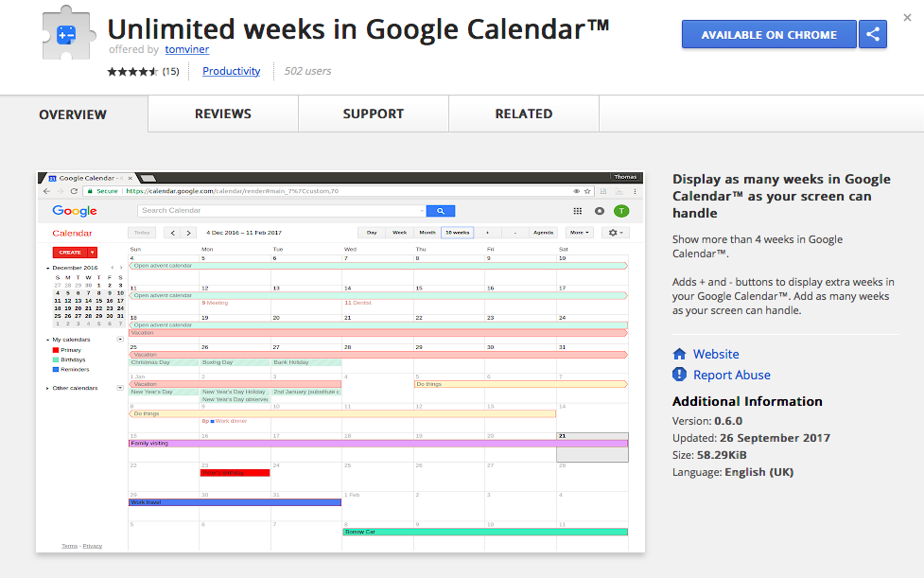Click back arrow in screenshot's browser toolbar
This screenshot has height=578, width=924.
pyautogui.click(x=47, y=191)
